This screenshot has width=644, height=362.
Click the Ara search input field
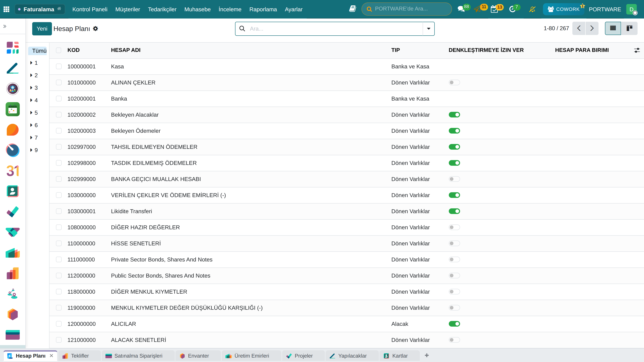click(x=335, y=29)
